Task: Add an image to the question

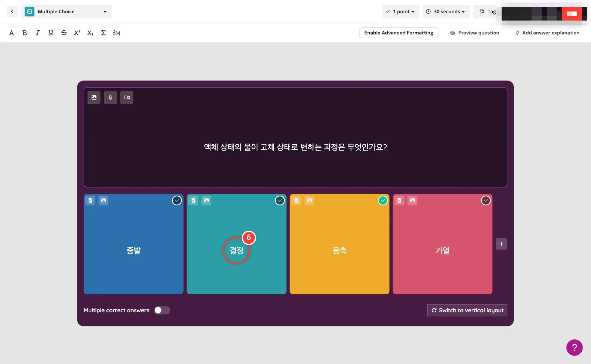Action: (x=94, y=97)
